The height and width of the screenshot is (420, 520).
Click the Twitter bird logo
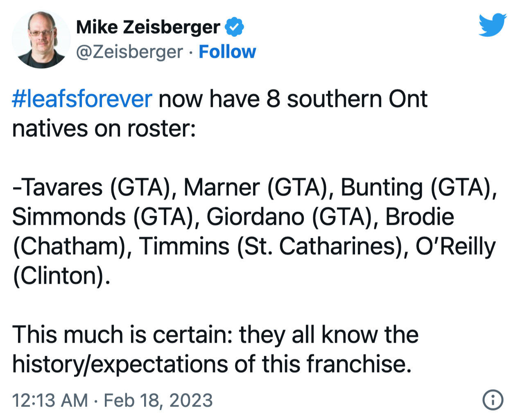click(x=493, y=25)
